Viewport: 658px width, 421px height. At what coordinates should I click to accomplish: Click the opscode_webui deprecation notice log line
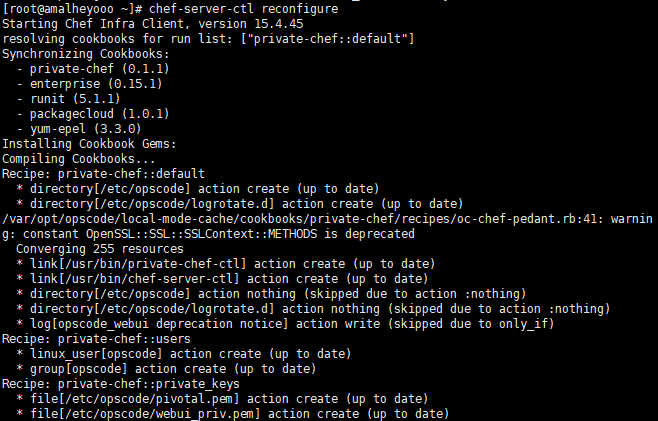[x=285, y=324]
